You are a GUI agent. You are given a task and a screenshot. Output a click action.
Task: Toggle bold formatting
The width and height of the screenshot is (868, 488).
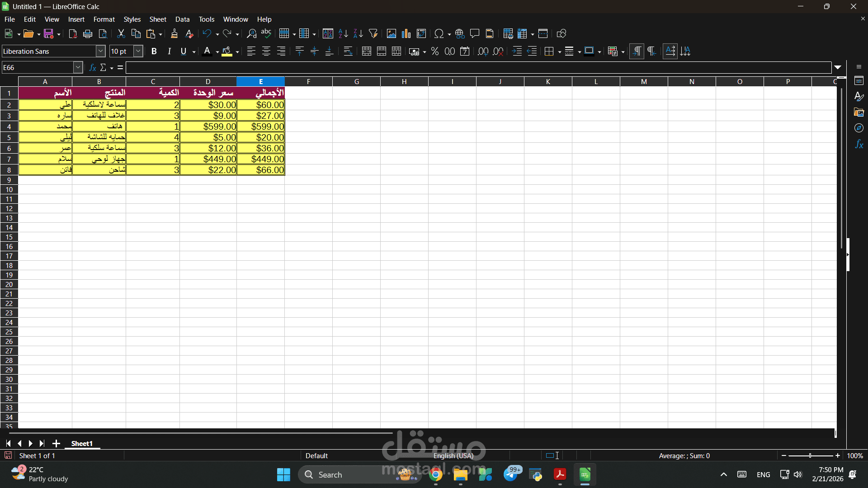point(154,51)
